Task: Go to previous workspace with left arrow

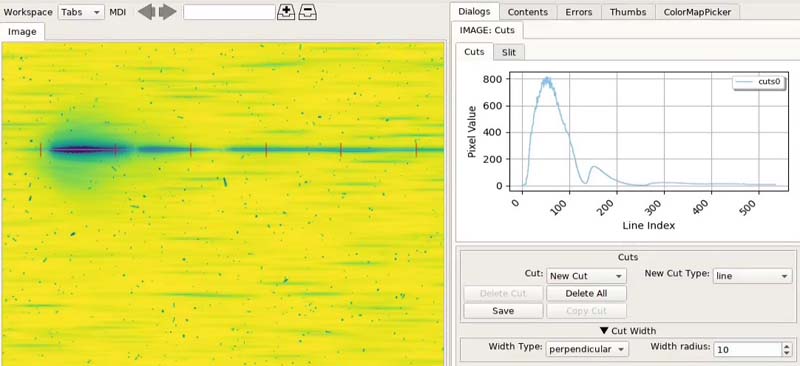Action: click(146, 12)
